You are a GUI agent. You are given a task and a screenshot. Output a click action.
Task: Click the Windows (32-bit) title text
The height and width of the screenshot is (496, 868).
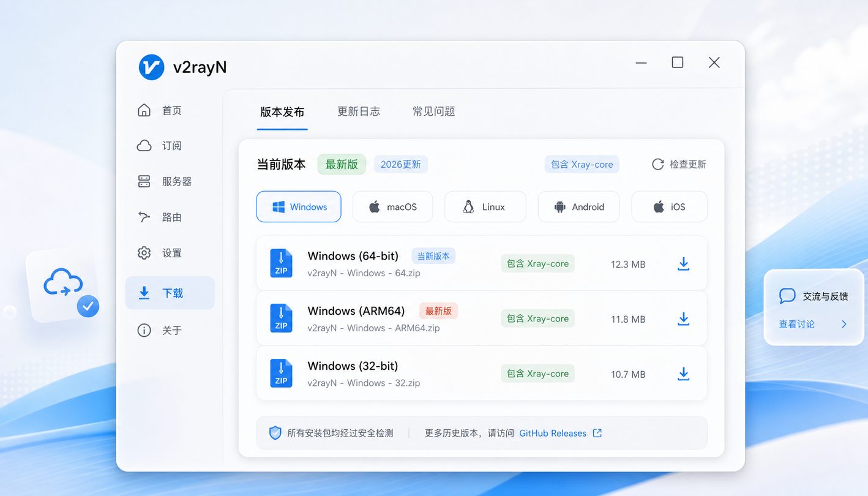pyautogui.click(x=353, y=366)
